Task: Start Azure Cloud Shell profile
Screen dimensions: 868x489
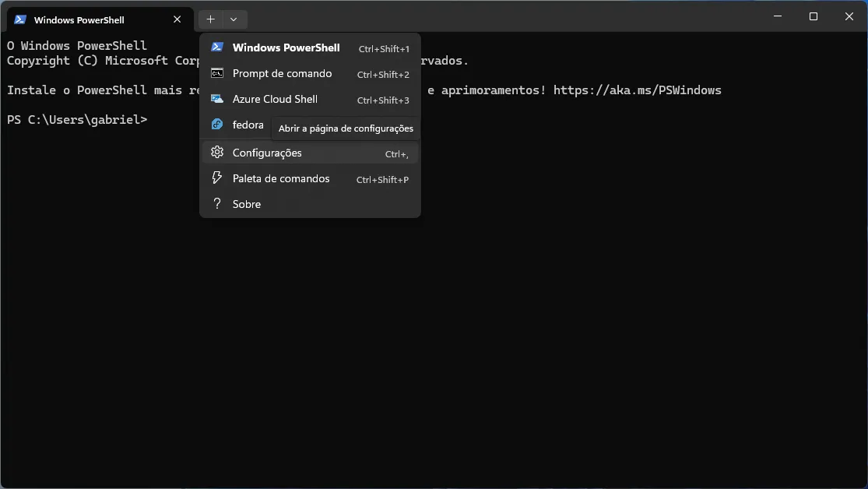Action: click(310, 99)
